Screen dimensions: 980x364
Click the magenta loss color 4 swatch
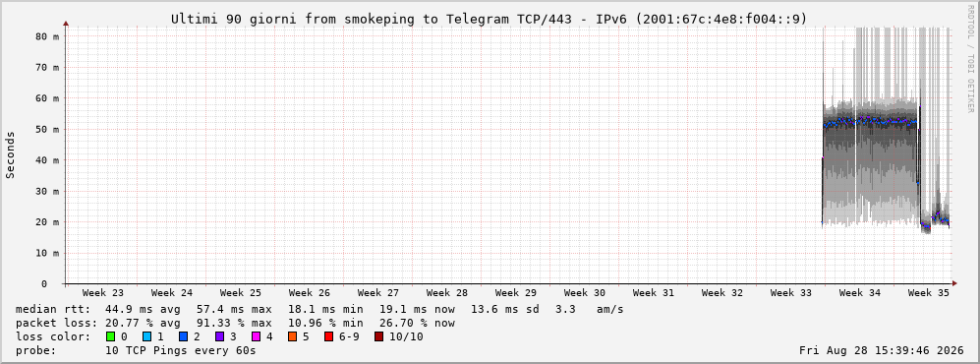257,337
